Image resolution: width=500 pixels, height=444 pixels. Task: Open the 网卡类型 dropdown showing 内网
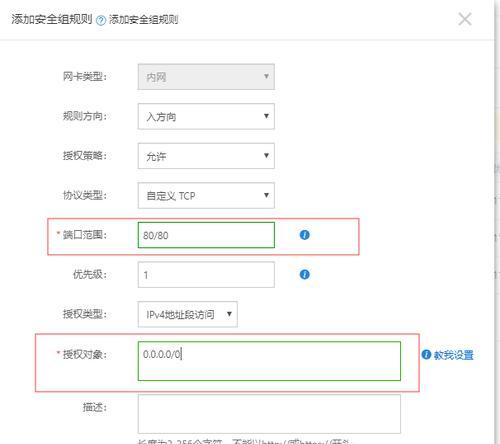coord(206,77)
